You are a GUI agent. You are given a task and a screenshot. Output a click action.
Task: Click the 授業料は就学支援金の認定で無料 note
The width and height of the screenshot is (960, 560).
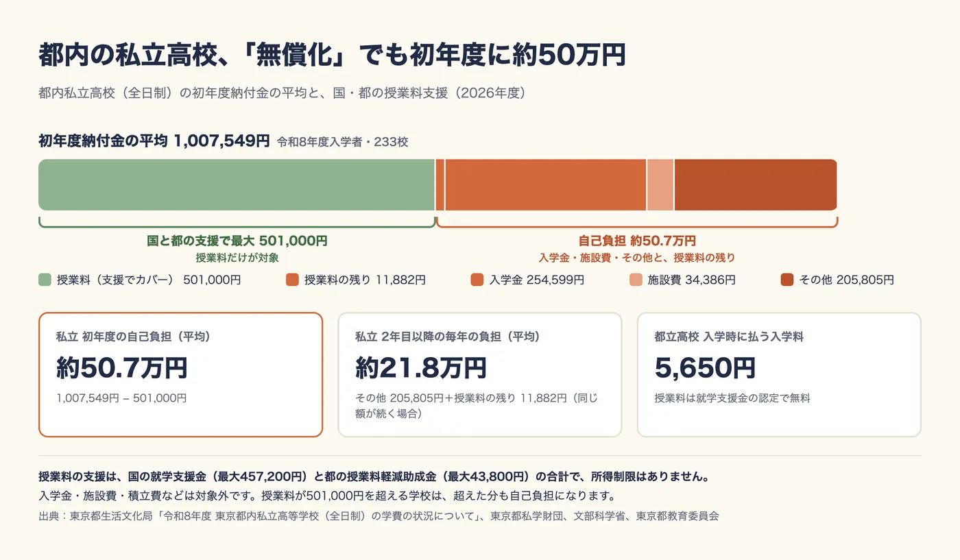coord(732,398)
